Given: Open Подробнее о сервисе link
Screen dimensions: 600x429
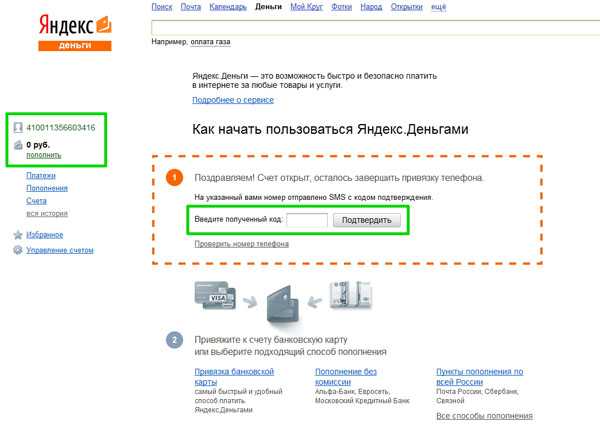Looking at the screenshot, I should click(233, 100).
